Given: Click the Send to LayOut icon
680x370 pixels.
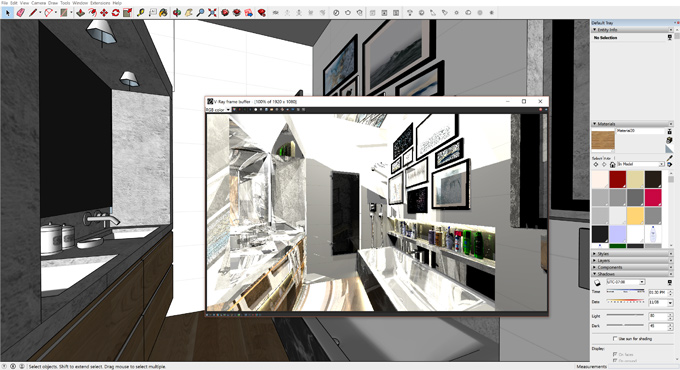Looking at the screenshot, I should (x=248, y=13).
